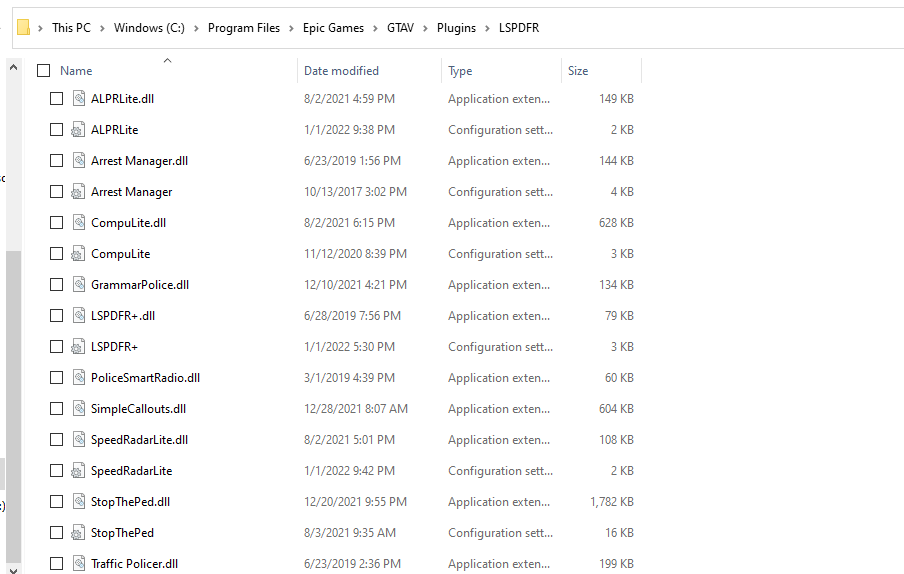Click the StopThePed.dll file icon
Viewport: 904px width, 574px height.
79,502
